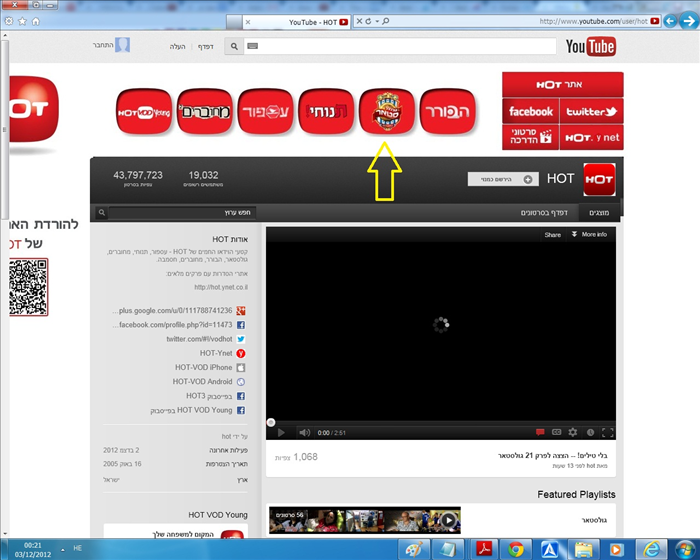Click the main YouTube search field
700x560 pixels.
tap(400, 46)
